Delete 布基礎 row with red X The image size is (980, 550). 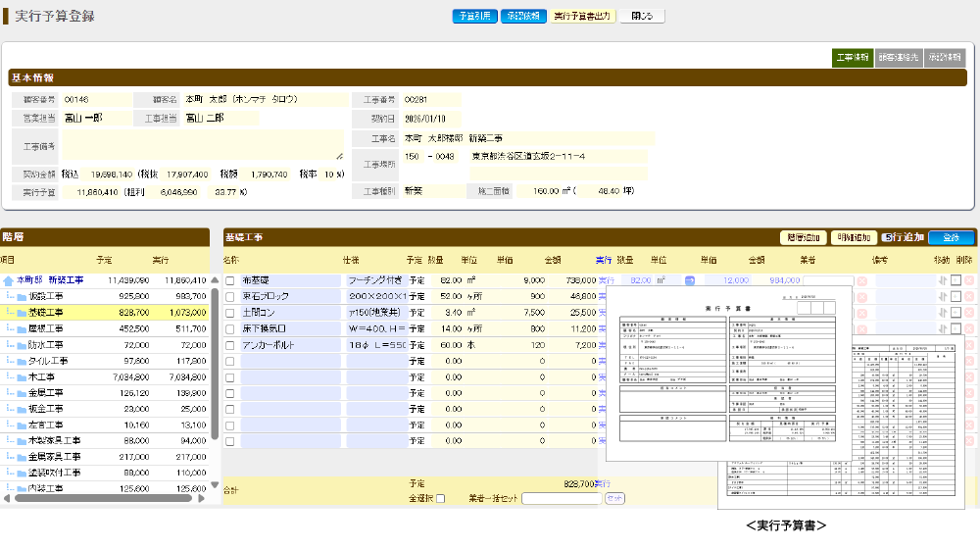[x=969, y=280]
